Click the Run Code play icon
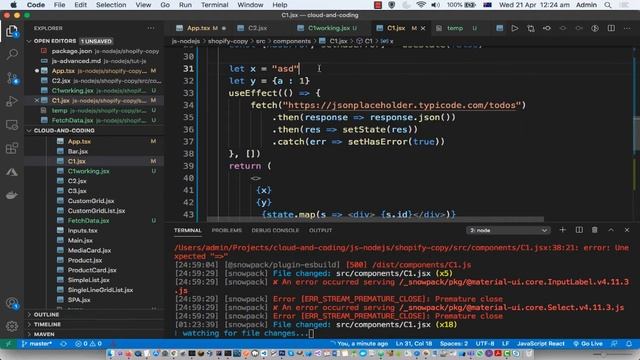 coord(515,28)
